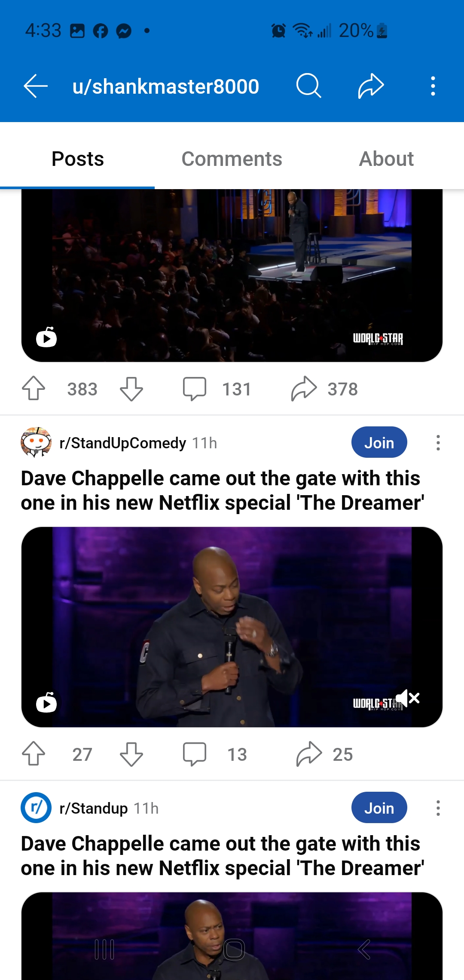464x980 pixels.
Task: Share this user profile via header arrow
Action: pyautogui.click(x=371, y=86)
